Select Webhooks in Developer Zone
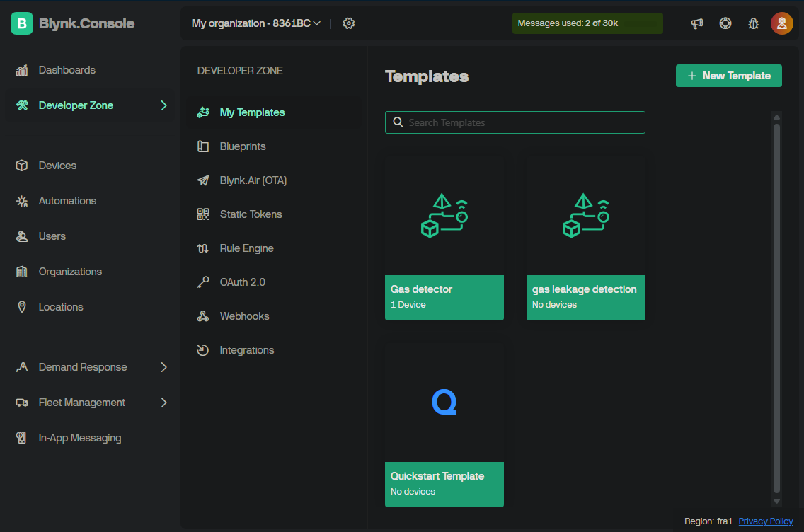 244,316
